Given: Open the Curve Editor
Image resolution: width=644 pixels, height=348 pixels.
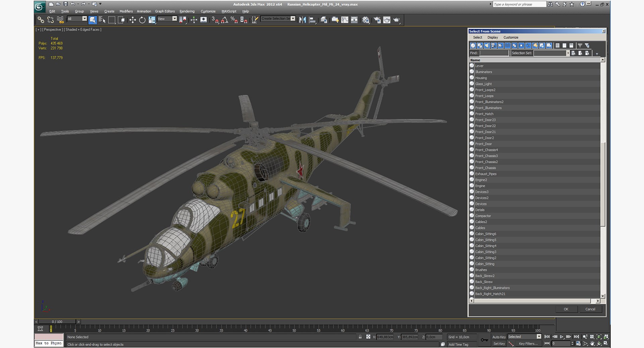Looking at the screenshot, I should coord(344,20).
